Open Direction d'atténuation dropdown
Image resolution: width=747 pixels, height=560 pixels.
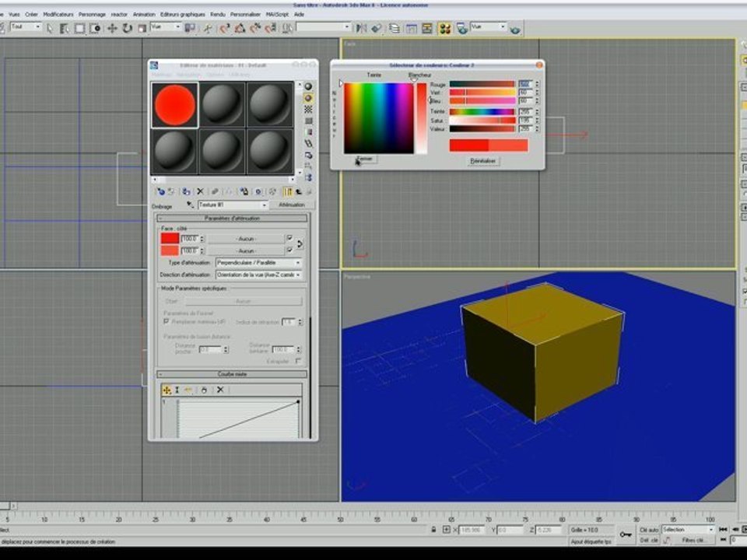[258, 275]
